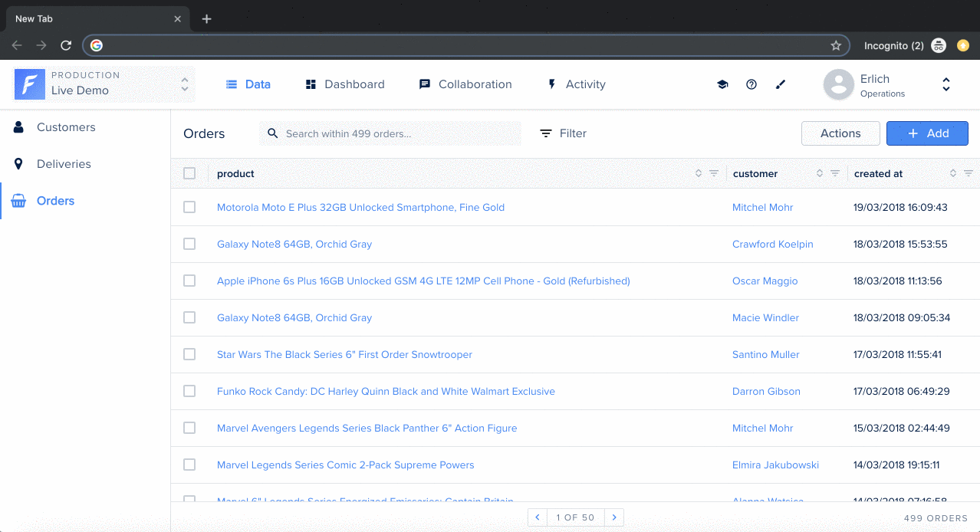Switch to the Data tab
The height and width of the screenshot is (532, 980).
(248, 84)
